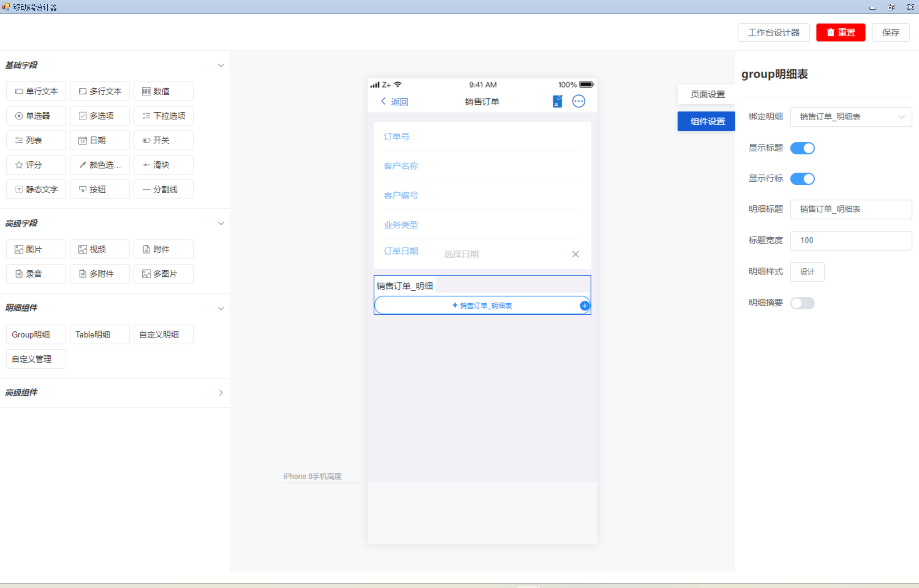Image resolution: width=919 pixels, height=588 pixels.
Task: Toggle the 显示标题 switch off
Action: (802, 148)
